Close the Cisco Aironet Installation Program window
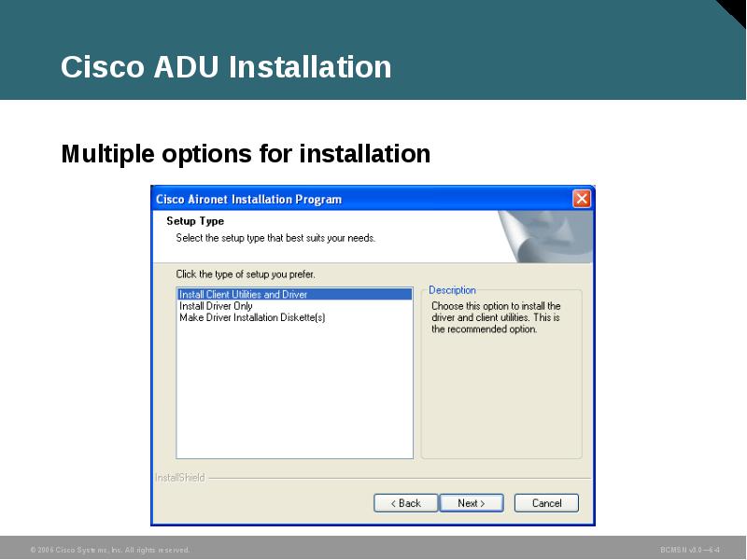This screenshot has height=560, width=747. click(x=580, y=199)
